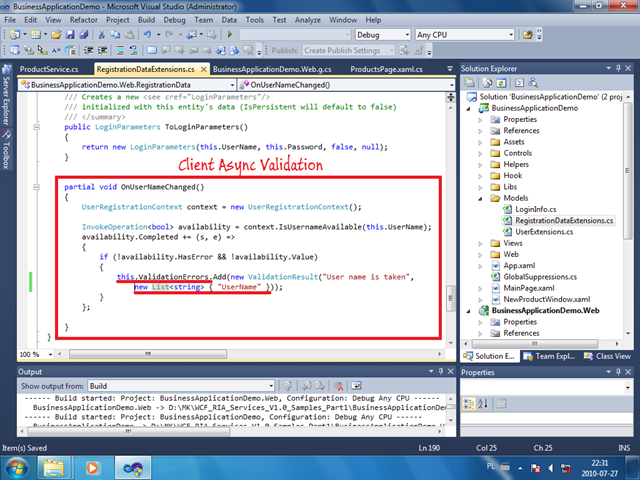
Task: Open the Analyze menu
Action: pyautogui.click(x=308, y=20)
